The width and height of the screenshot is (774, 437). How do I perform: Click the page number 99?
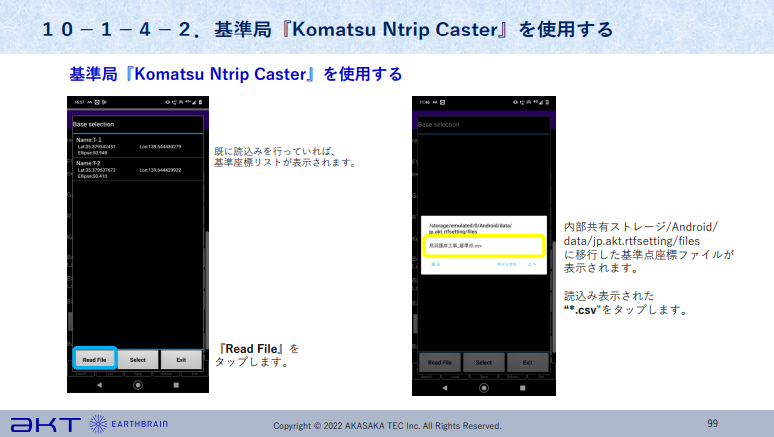click(712, 423)
